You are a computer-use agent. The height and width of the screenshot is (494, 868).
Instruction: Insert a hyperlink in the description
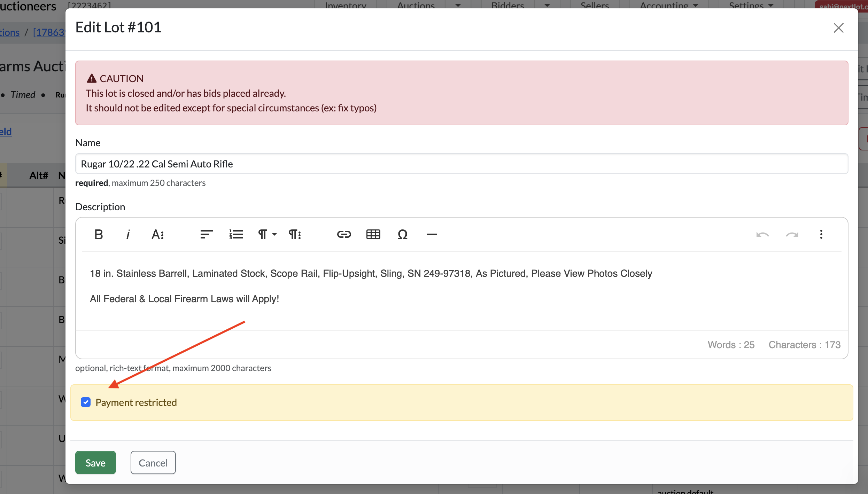pyautogui.click(x=344, y=234)
